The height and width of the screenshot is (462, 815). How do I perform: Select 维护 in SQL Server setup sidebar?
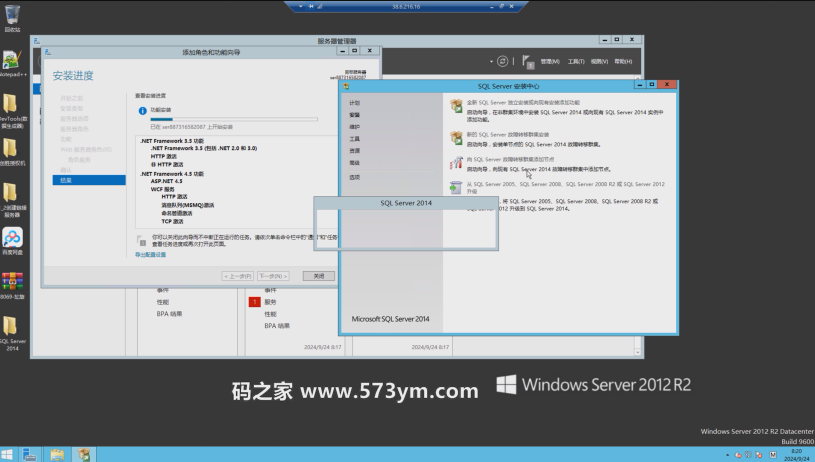pyautogui.click(x=354, y=127)
